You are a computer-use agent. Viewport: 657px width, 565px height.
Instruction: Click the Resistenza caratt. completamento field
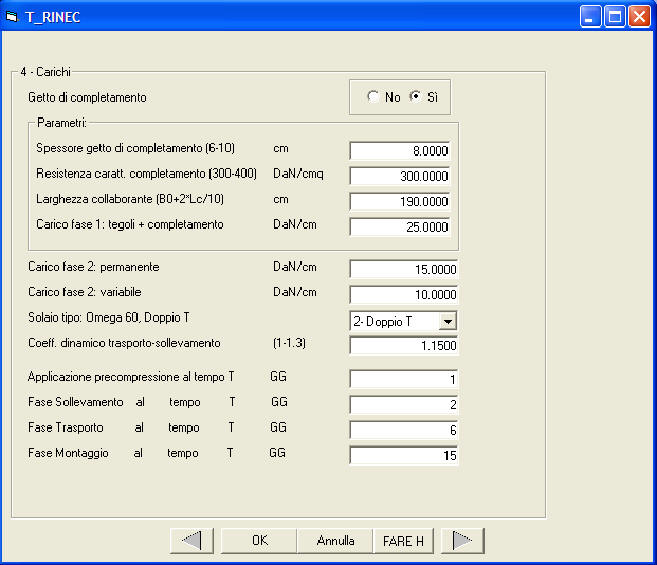[400, 176]
